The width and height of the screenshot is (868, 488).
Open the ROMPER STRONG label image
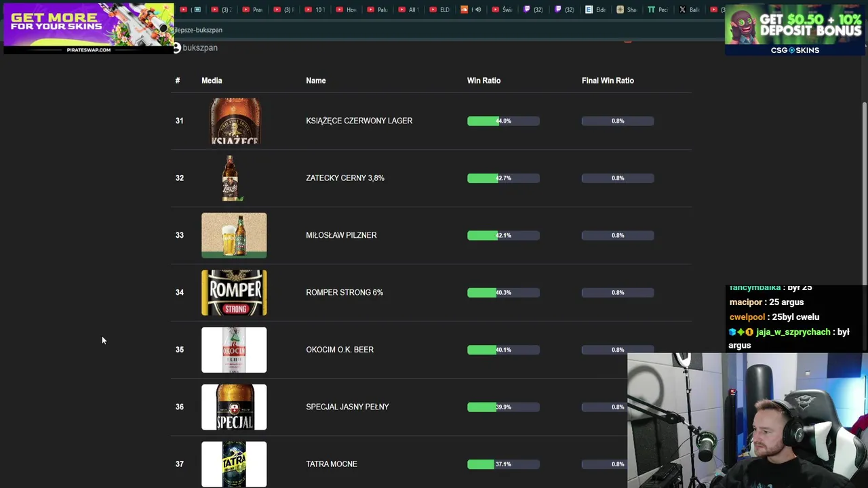coord(234,292)
